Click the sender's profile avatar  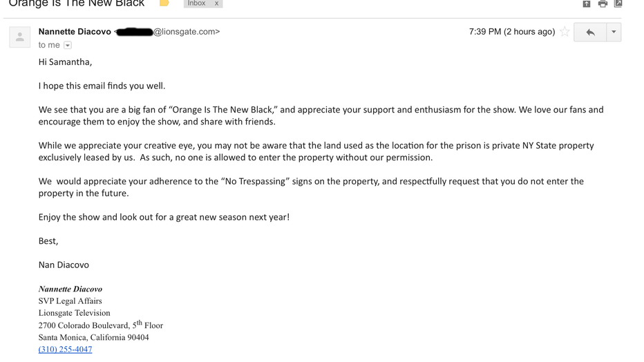tap(20, 37)
